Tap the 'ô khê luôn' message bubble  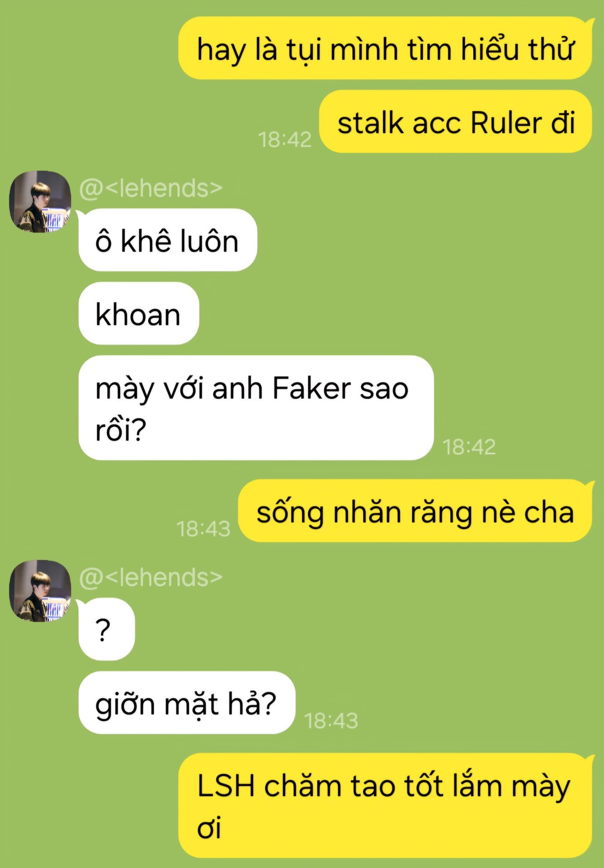168,240
